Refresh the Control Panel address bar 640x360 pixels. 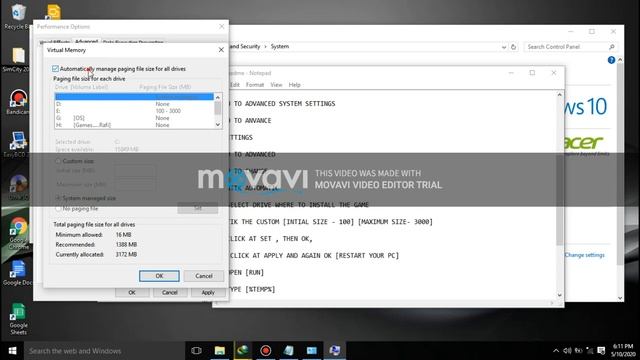coord(513,47)
